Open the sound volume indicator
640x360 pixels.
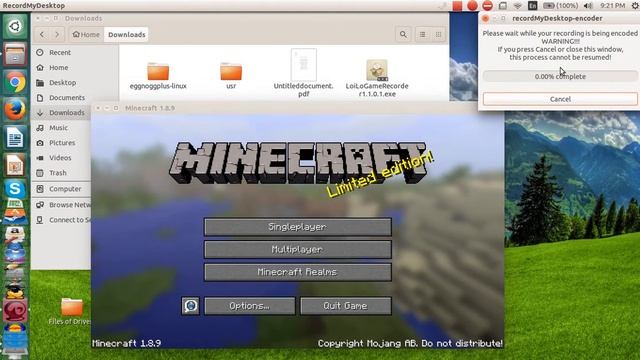(588, 6)
